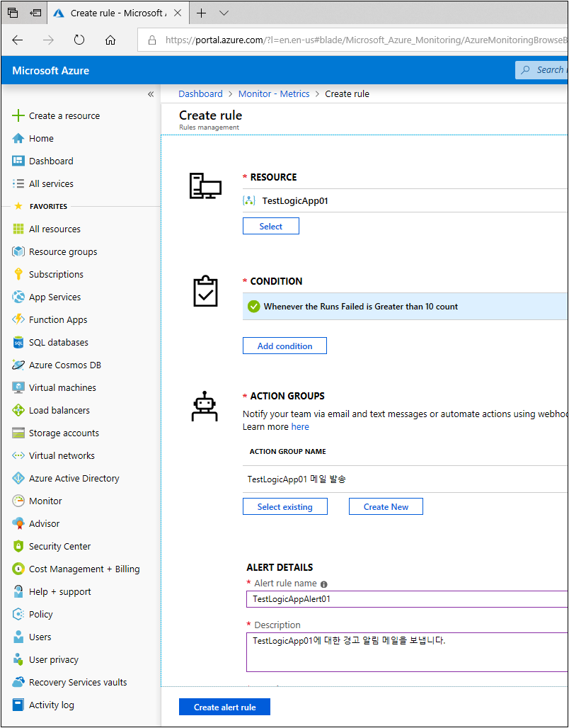Edit the Alert rule name field
569x728 pixels.
tap(408, 599)
